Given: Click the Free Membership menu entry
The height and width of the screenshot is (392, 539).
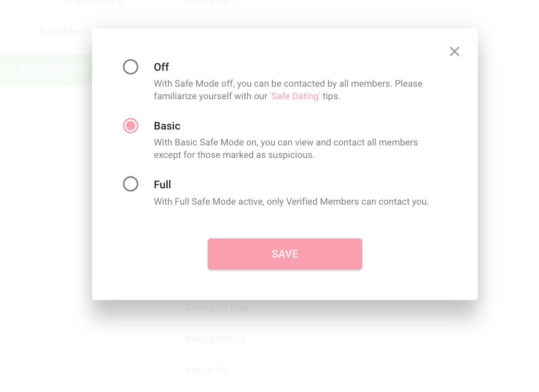Looking at the screenshot, I should pyautogui.click(x=79, y=31).
